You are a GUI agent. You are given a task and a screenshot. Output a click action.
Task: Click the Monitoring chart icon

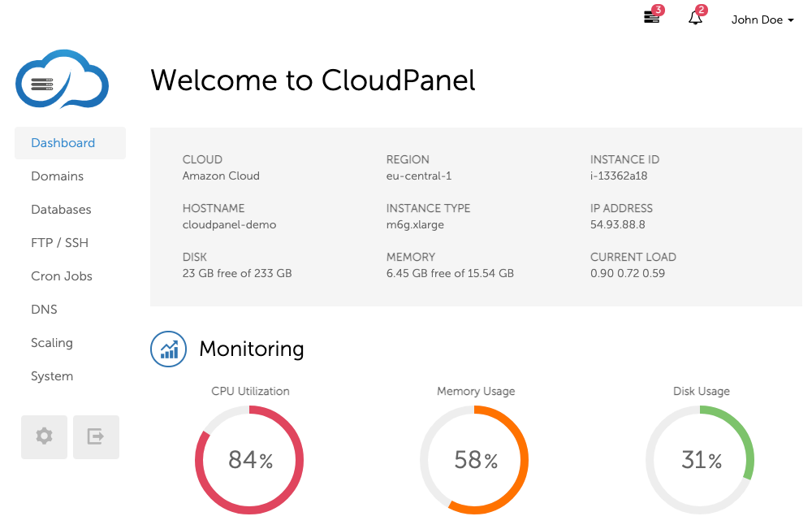pyautogui.click(x=169, y=349)
